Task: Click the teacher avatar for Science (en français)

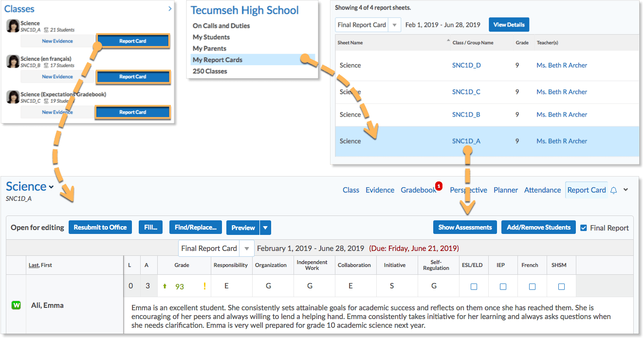Action: coord(12,62)
